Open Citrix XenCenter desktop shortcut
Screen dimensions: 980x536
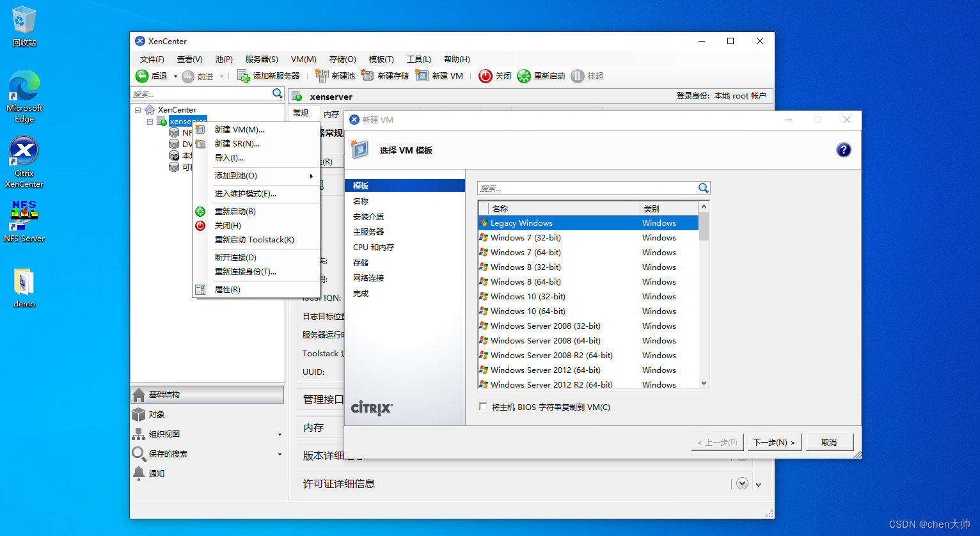coord(24,161)
